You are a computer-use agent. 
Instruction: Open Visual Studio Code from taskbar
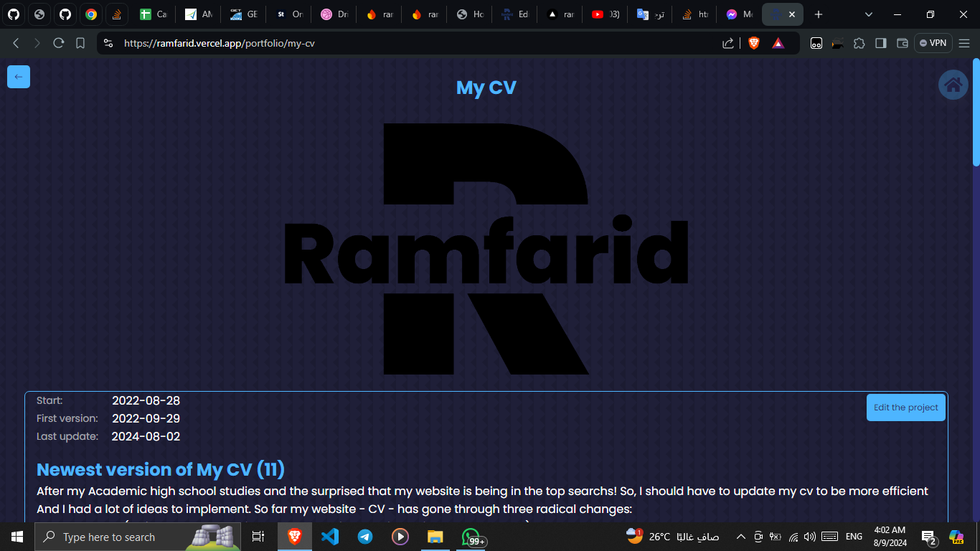[330, 537]
